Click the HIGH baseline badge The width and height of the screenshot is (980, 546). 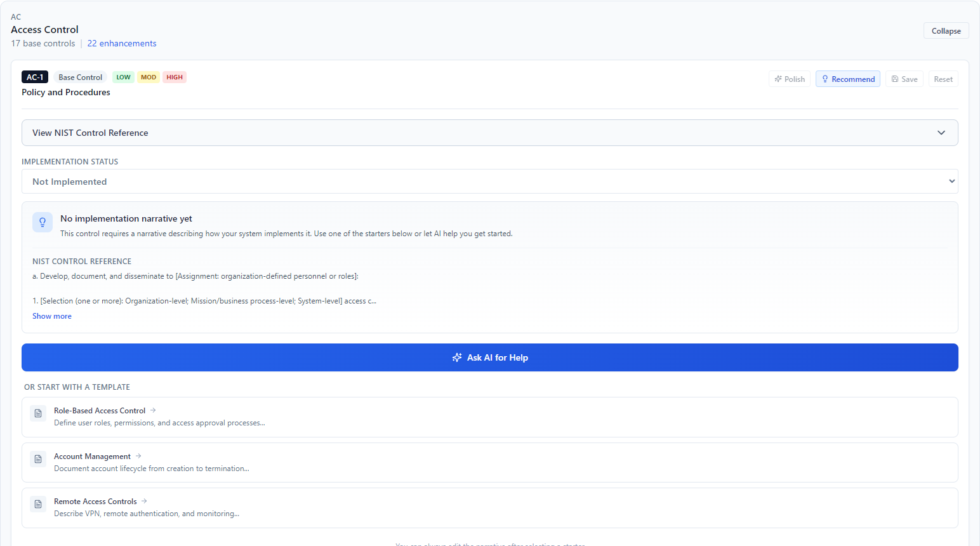(175, 77)
